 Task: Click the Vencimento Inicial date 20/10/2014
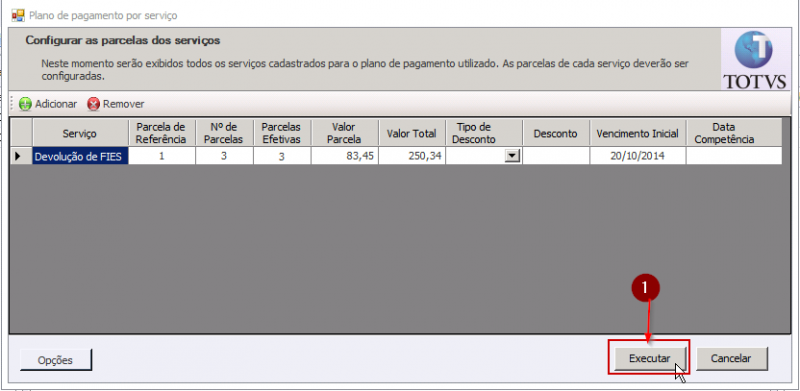[638, 157]
